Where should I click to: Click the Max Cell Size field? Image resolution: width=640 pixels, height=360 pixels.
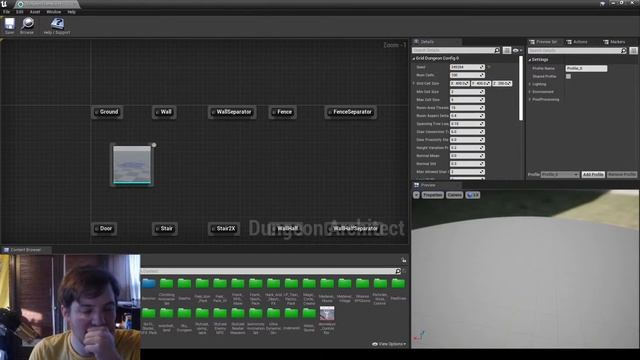(x=467, y=100)
